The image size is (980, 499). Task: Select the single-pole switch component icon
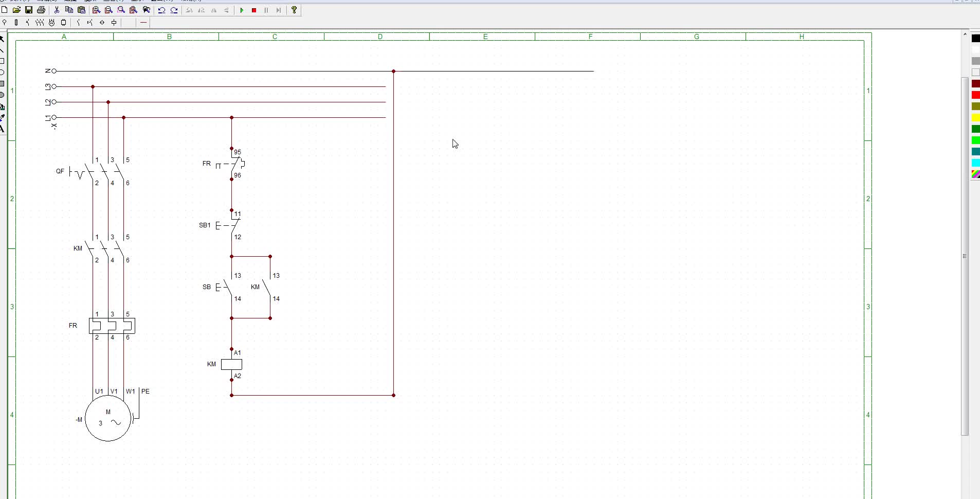28,22
